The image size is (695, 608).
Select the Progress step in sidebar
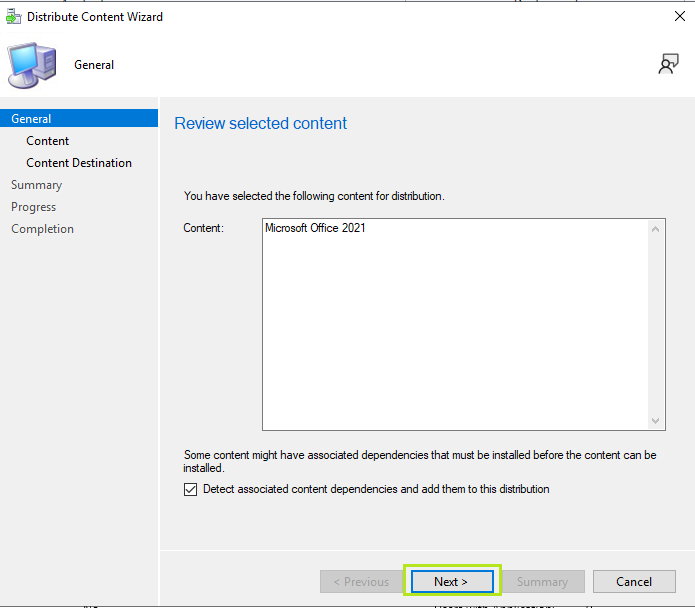coord(33,207)
